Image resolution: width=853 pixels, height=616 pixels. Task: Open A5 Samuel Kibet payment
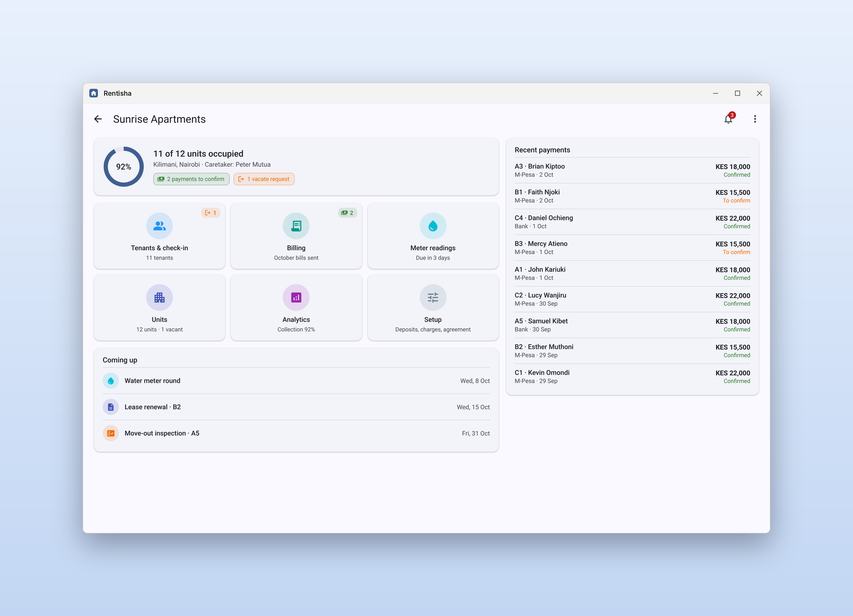pyautogui.click(x=632, y=325)
